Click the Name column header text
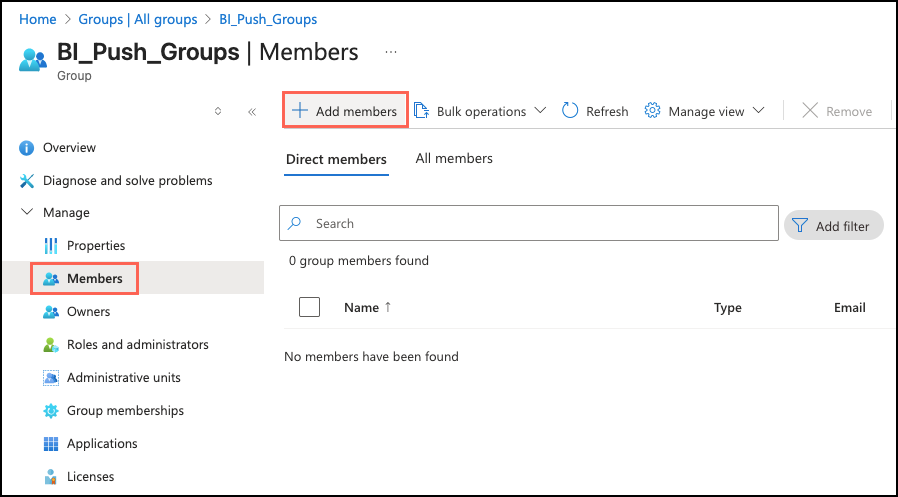 point(361,307)
